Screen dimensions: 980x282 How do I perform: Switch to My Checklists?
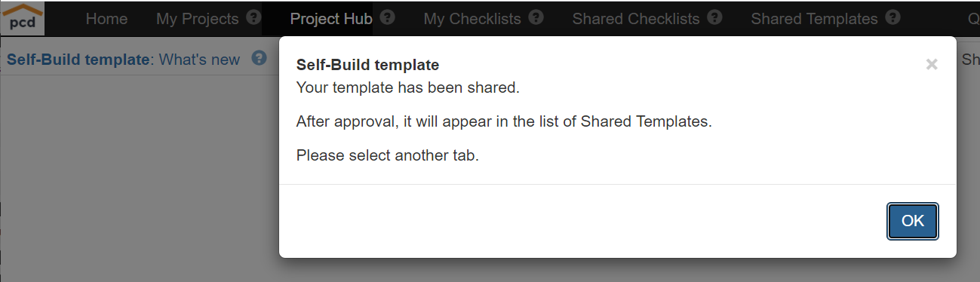pyautogui.click(x=472, y=19)
